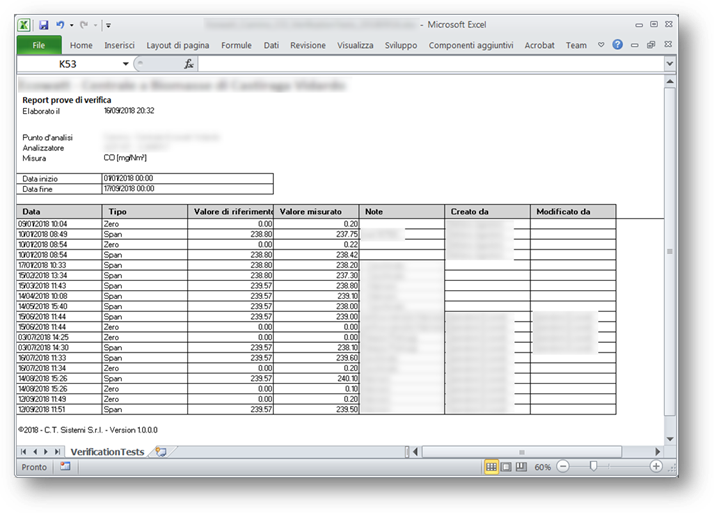Click the macro recording icon in status bar

(65, 467)
